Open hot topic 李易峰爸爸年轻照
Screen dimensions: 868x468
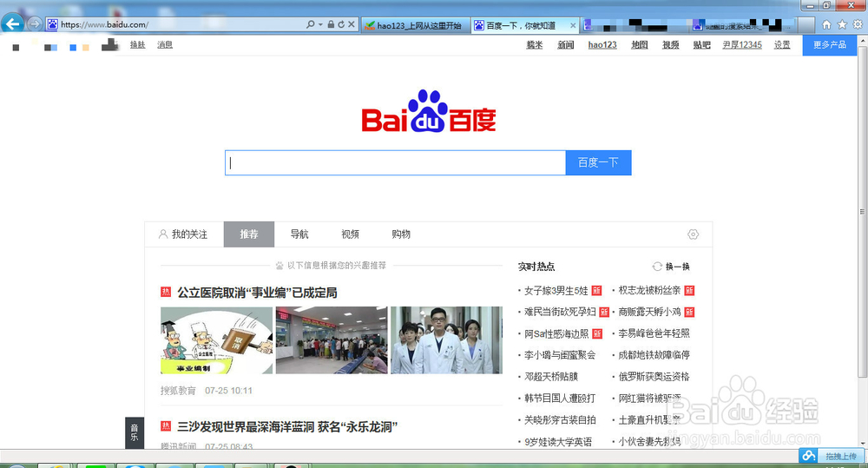[654, 333]
